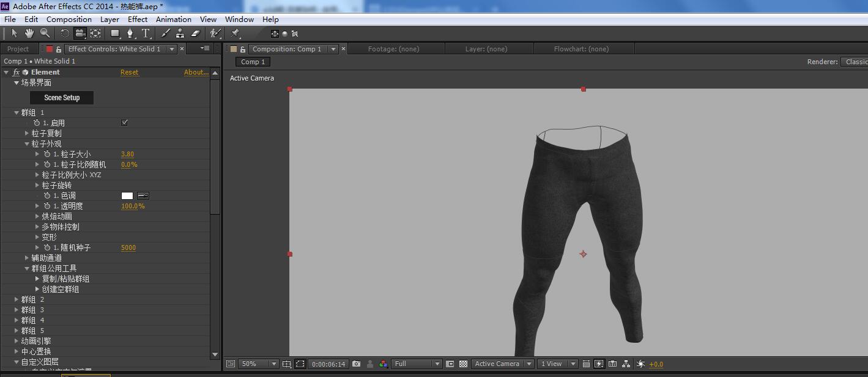Open the 50% magnification dropdown
868x377 pixels.
coord(258,364)
